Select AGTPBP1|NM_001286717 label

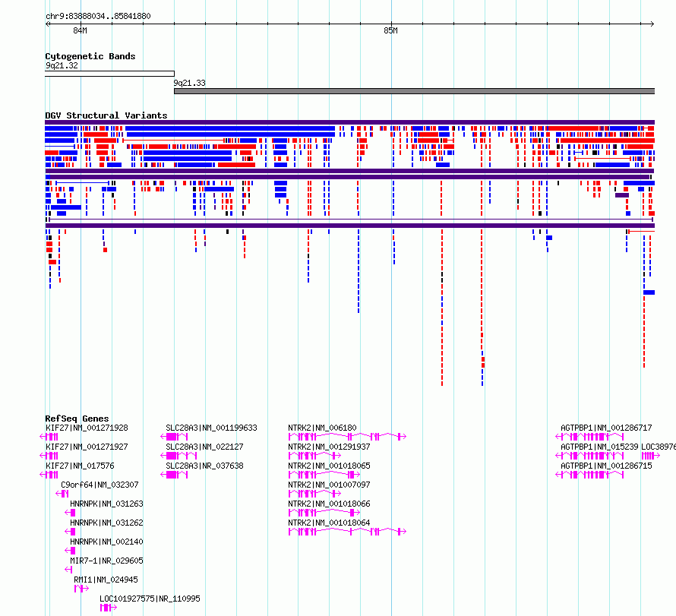click(606, 428)
